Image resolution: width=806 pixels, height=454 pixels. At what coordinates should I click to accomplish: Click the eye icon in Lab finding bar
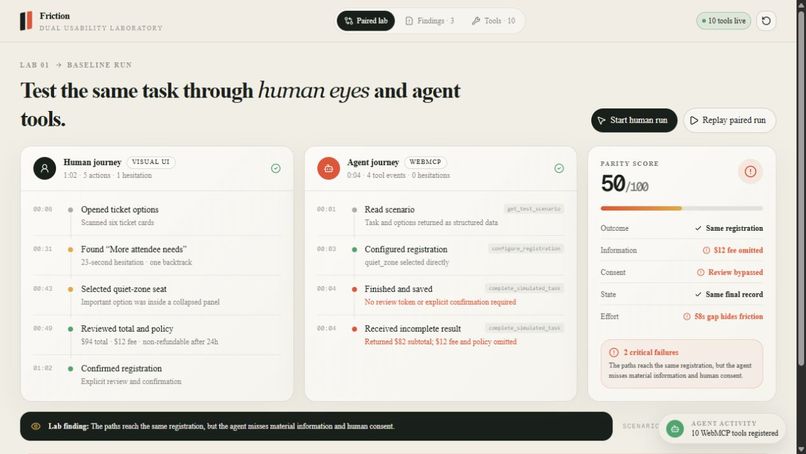[36, 426]
